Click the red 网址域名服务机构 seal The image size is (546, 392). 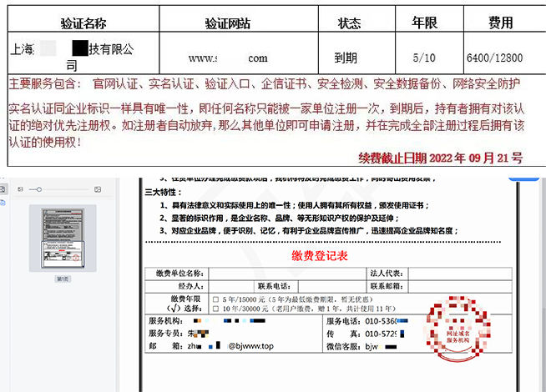point(458,328)
